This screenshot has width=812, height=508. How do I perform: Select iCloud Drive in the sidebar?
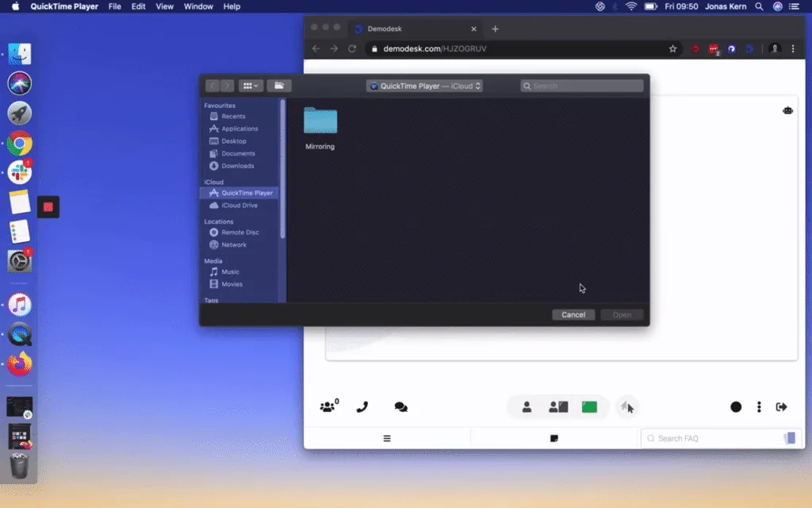pos(239,206)
